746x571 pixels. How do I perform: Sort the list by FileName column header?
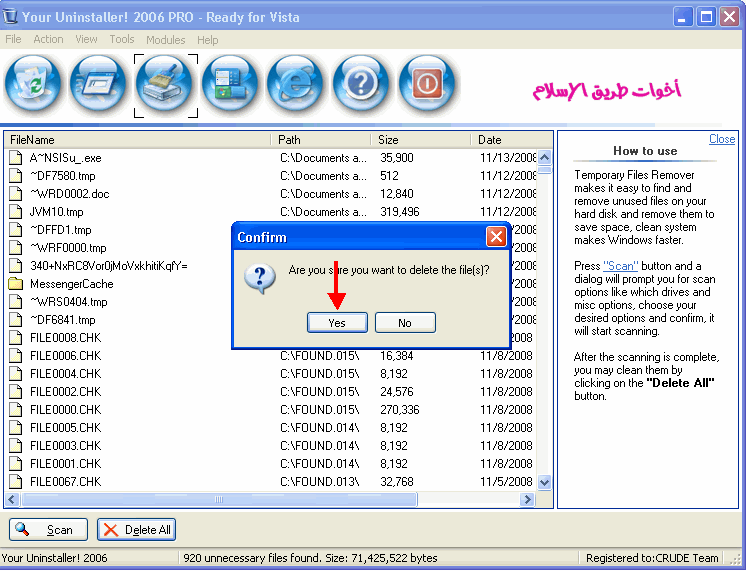[x=138, y=140]
